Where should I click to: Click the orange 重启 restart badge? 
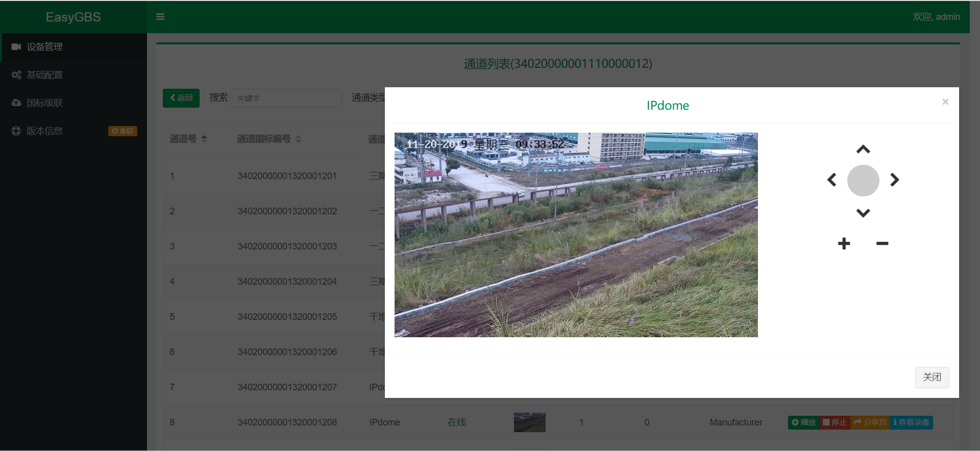pyautogui.click(x=122, y=131)
